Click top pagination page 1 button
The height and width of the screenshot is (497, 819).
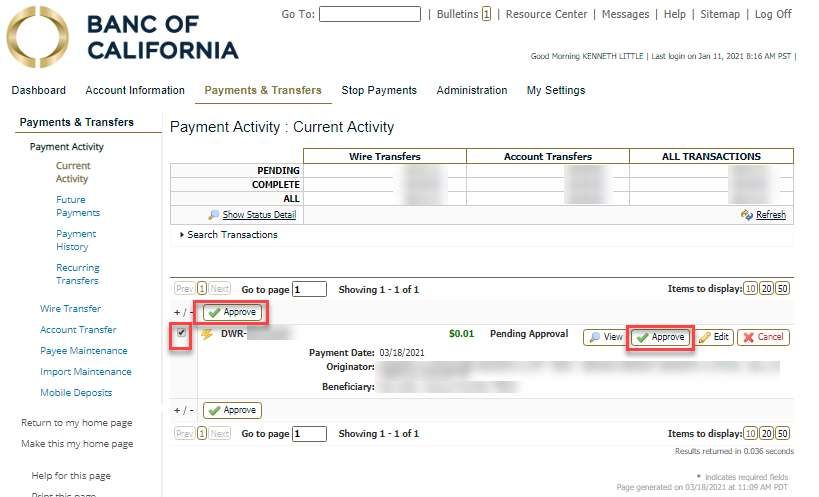(202, 289)
